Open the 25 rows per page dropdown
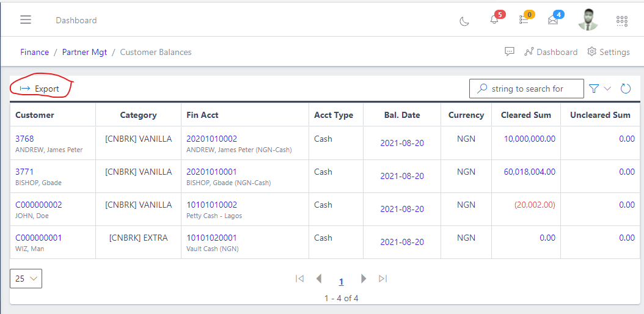Viewport: 644px width, 314px height. [x=26, y=279]
